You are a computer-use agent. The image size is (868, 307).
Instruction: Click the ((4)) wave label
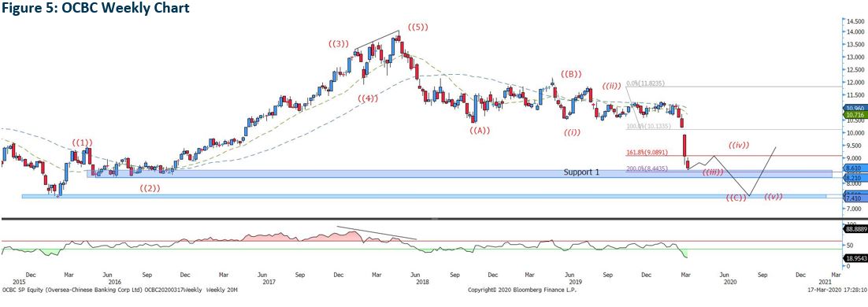[x=368, y=98]
